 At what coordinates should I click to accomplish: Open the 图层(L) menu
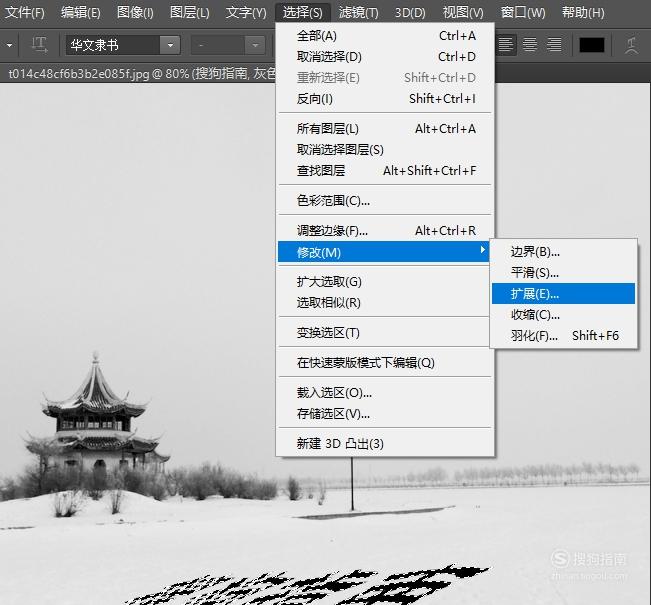190,12
